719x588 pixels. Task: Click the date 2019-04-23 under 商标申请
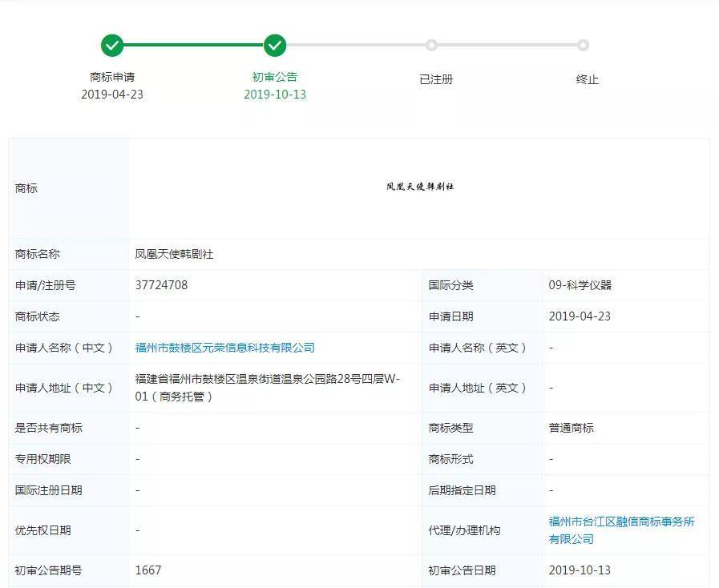pos(112,95)
